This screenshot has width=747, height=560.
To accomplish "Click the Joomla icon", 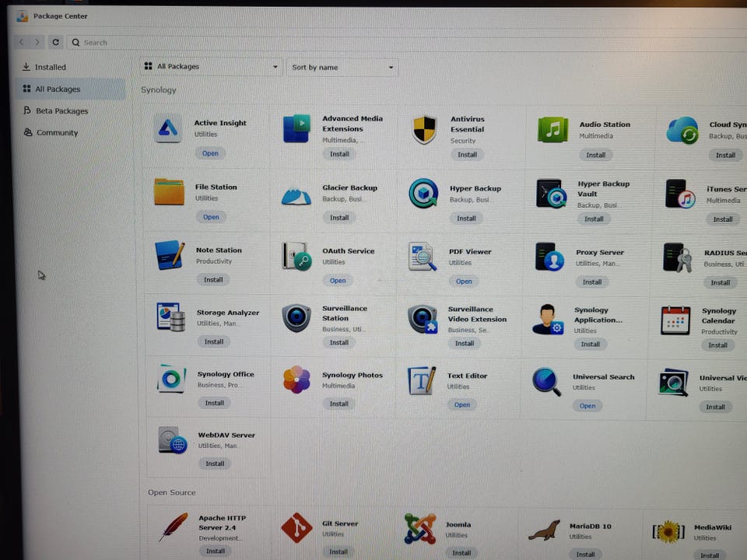I will 420,529.
